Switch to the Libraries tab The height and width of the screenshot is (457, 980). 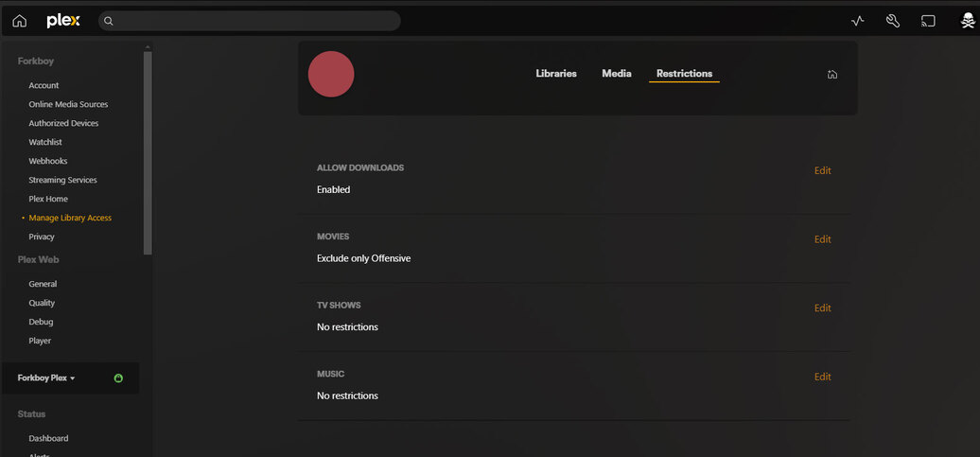(x=556, y=73)
